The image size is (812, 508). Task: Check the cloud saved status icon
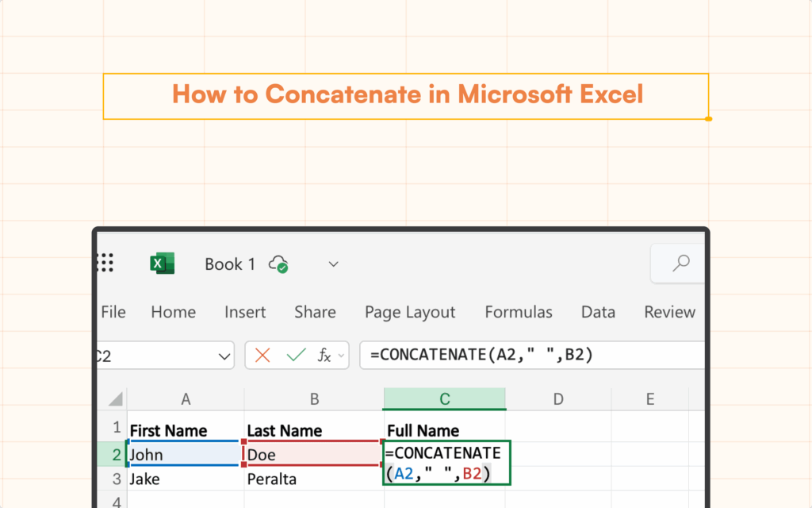[278, 264]
